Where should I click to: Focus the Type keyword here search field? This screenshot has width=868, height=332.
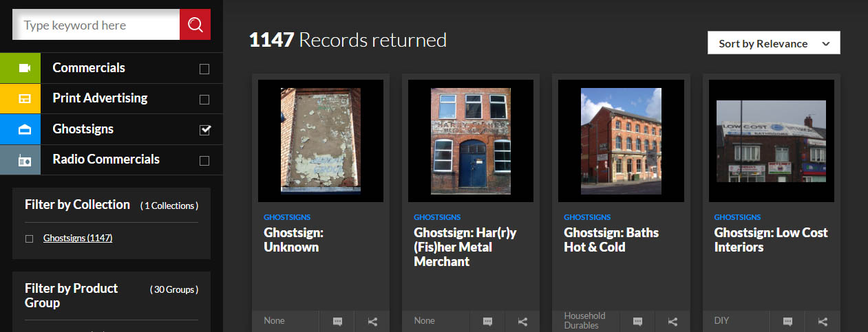click(96, 25)
